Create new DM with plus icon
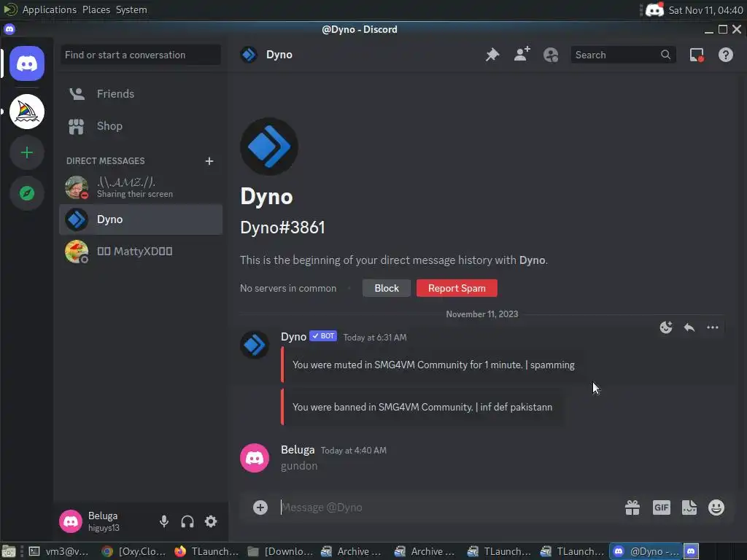Image resolution: width=747 pixels, height=560 pixels. (x=209, y=161)
